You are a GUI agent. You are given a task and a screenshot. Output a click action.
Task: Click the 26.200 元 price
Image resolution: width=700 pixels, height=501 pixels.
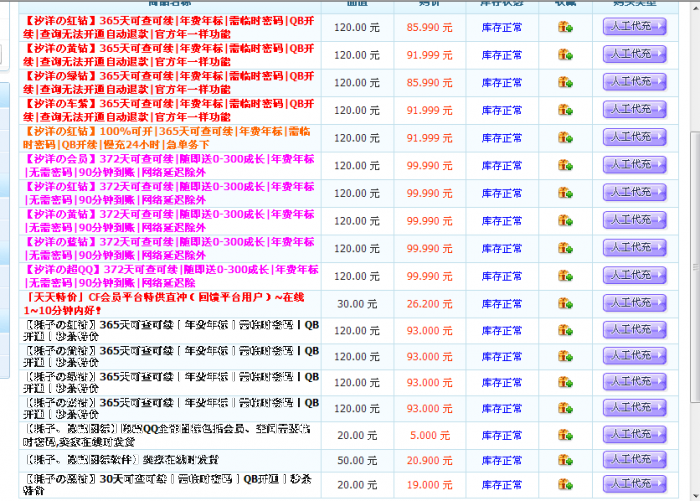coord(429,304)
